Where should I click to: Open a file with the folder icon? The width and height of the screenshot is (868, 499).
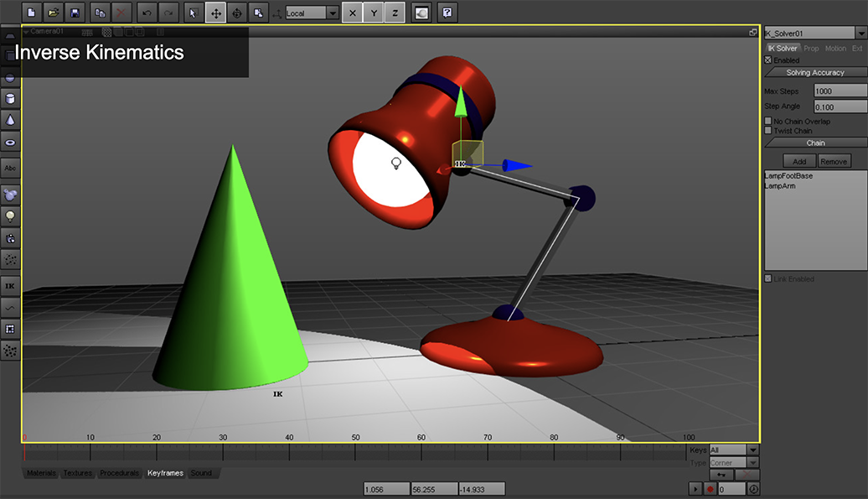click(53, 13)
